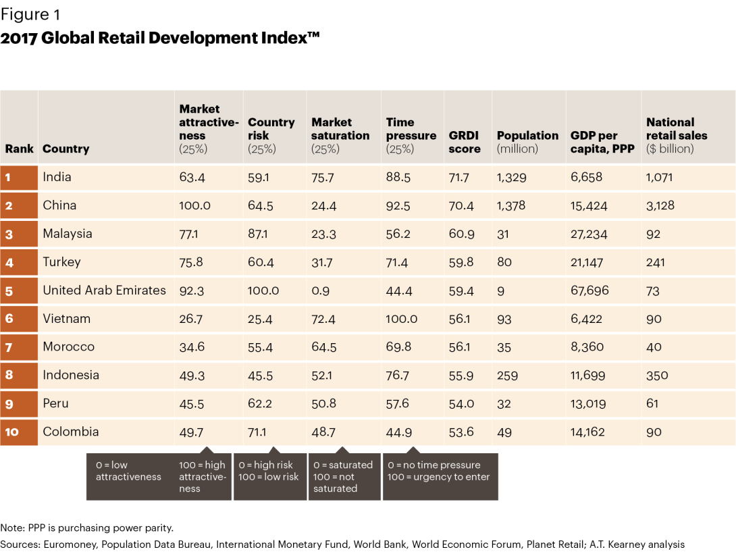Select the rank 5 orange cell

(x=19, y=291)
